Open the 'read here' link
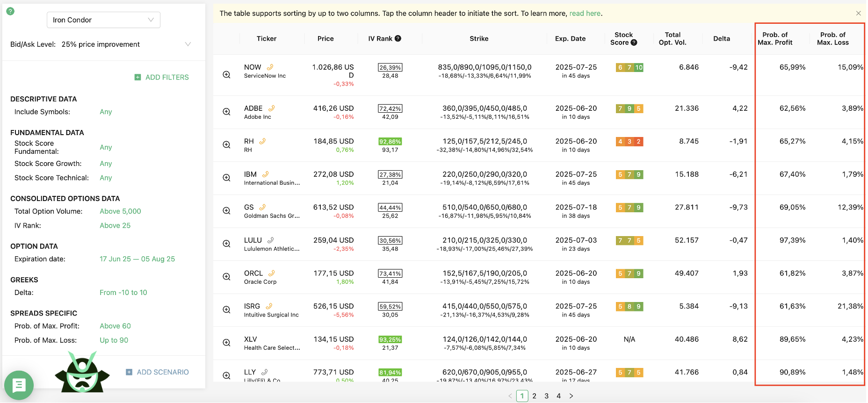 (x=585, y=13)
